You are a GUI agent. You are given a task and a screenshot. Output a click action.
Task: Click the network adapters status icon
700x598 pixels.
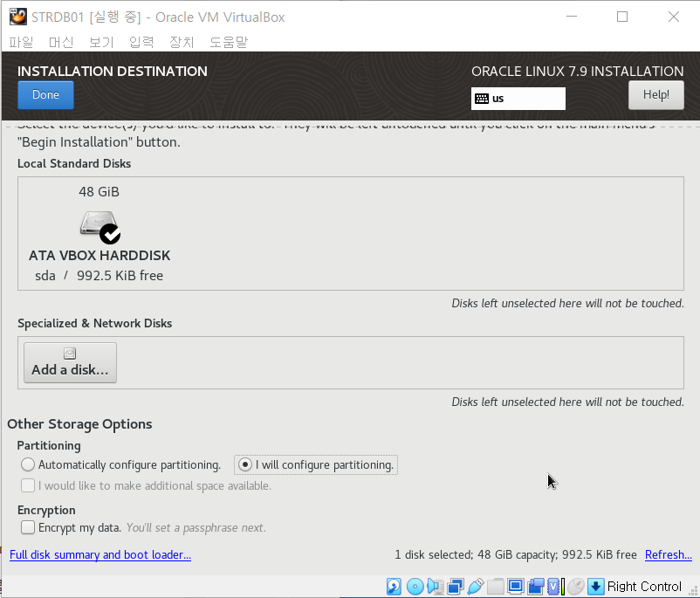coord(456,587)
